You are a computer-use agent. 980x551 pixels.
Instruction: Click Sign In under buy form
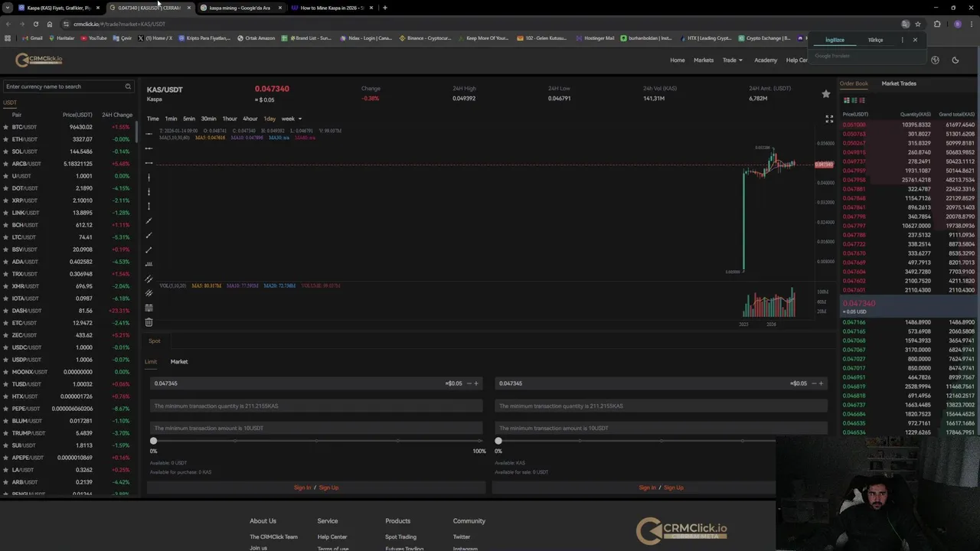(302, 487)
